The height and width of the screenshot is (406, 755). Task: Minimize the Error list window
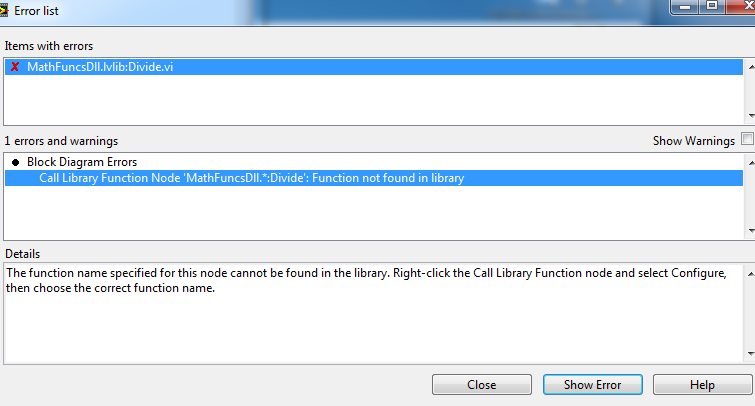coord(685,6)
